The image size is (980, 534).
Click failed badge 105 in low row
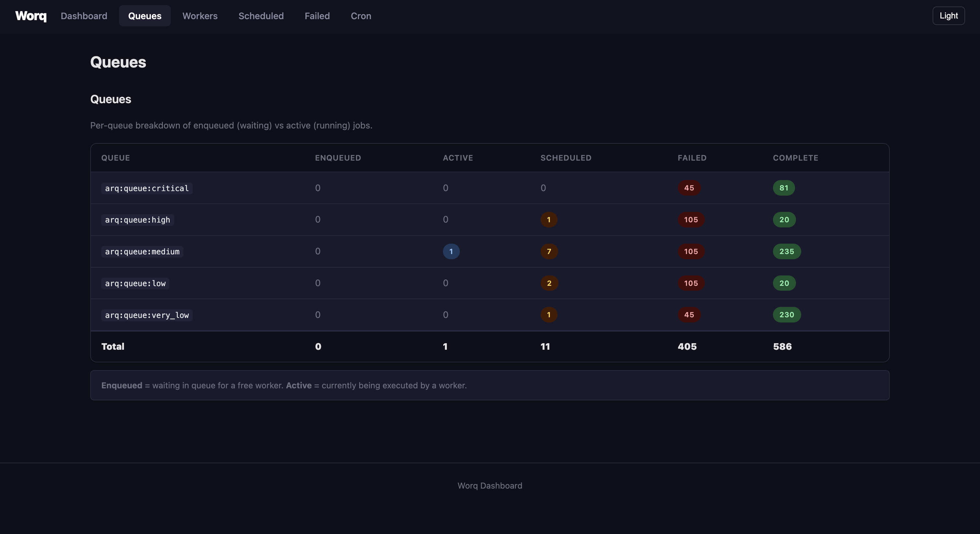point(691,283)
